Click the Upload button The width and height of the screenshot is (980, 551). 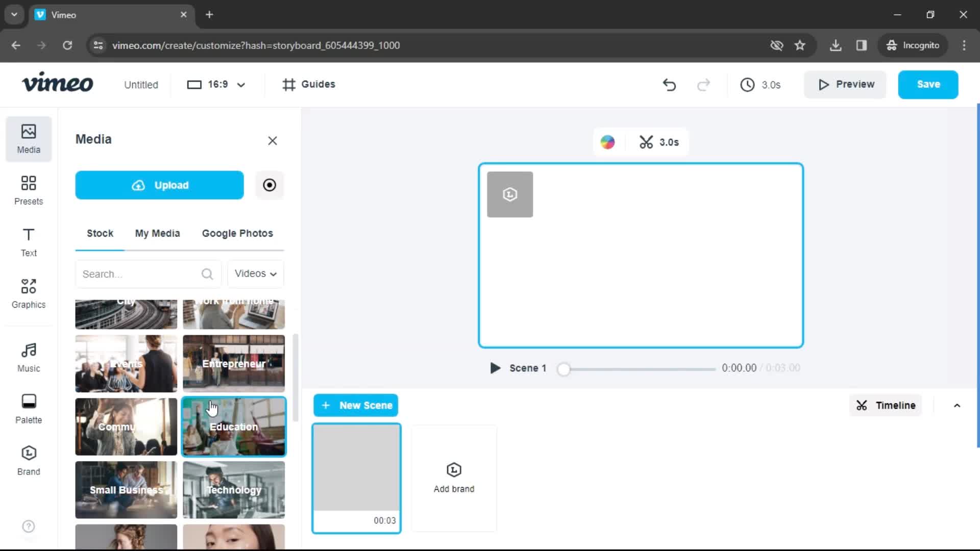pos(159,185)
